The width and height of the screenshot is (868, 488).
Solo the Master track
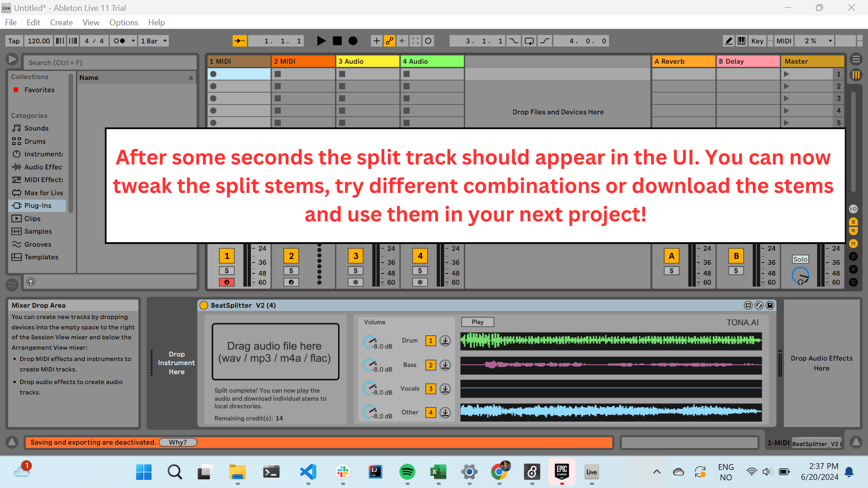pyautogui.click(x=799, y=258)
